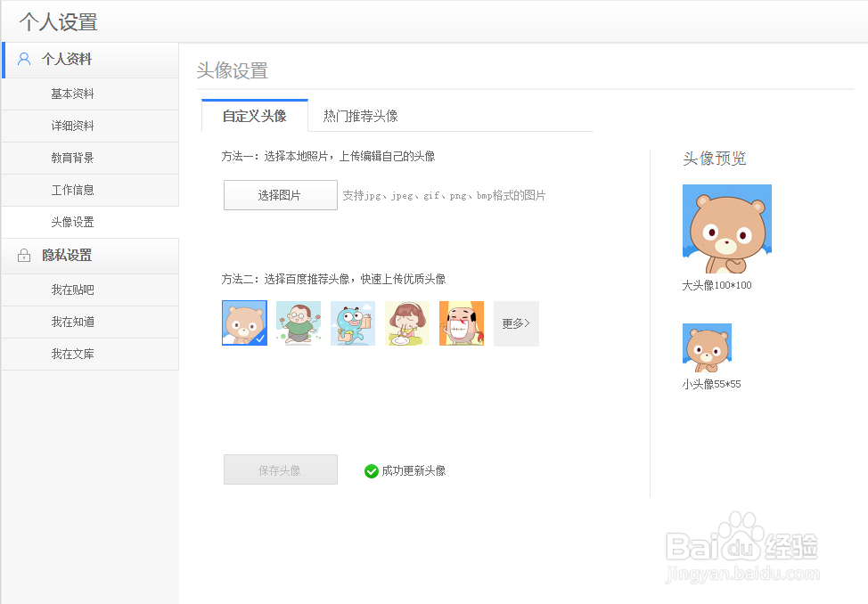Pick the brown-haired girl avatar

[x=407, y=323]
